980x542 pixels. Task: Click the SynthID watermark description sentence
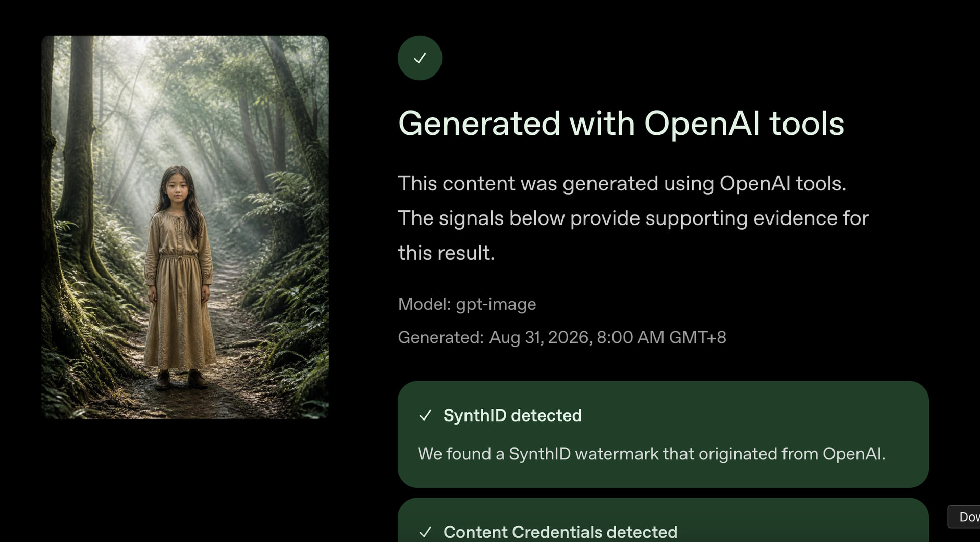coord(652,454)
